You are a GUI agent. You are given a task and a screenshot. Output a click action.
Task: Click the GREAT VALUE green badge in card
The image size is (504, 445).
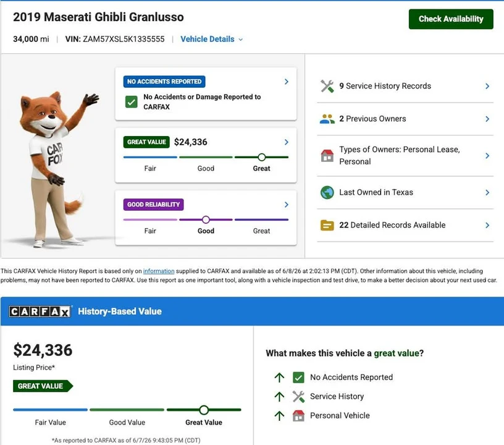(x=146, y=142)
